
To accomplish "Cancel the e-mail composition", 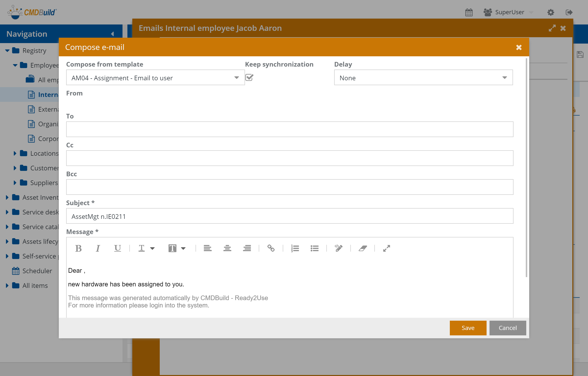I will point(507,328).
